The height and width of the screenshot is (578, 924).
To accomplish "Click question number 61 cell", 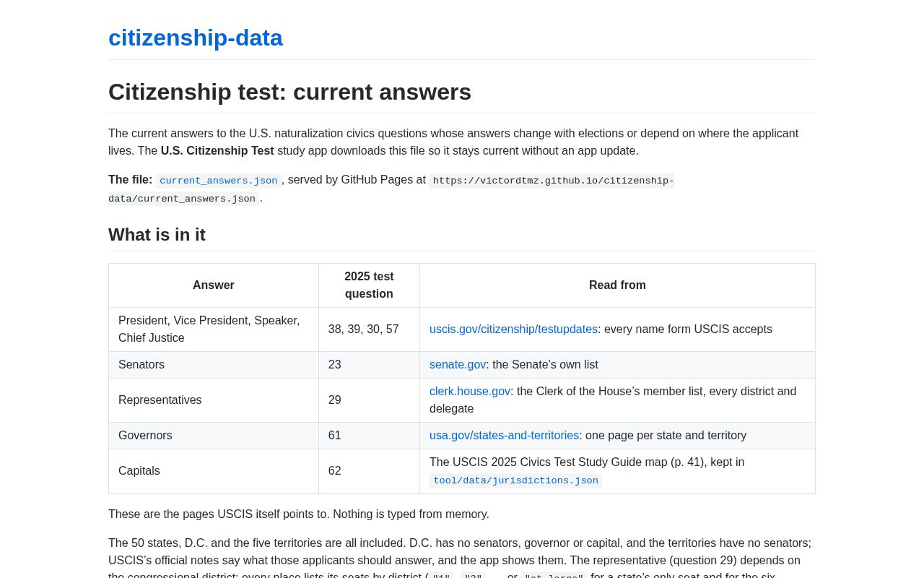I will [x=369, y=436].
